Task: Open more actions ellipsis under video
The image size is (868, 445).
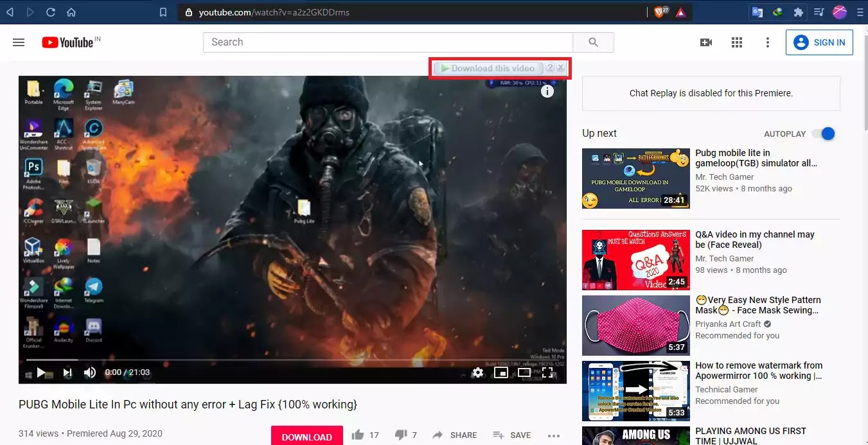Action: tap(554, 436)
